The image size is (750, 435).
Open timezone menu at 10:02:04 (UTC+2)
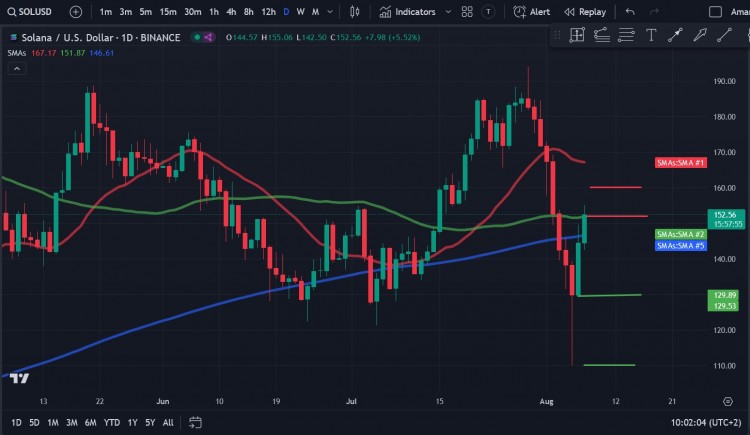point(706,423)
